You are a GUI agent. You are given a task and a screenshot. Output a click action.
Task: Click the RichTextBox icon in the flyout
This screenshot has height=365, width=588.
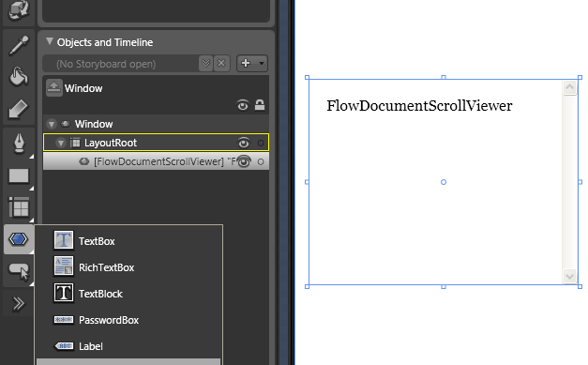point(64,266)
